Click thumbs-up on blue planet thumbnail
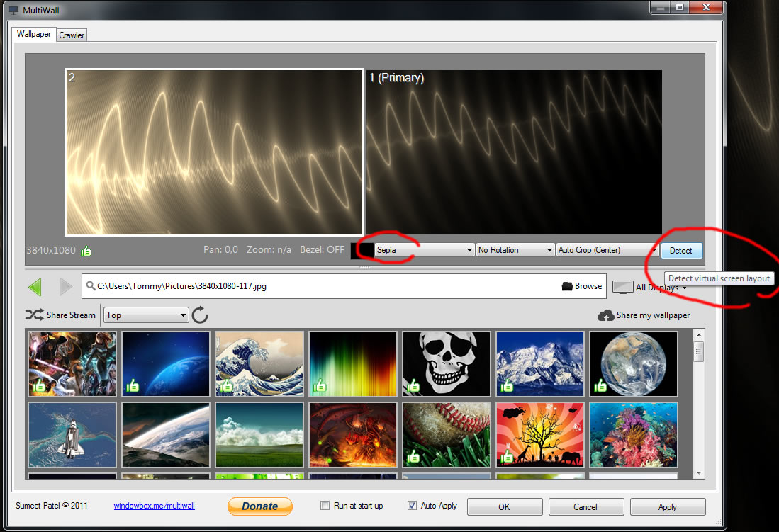Image resolution: width=779 pixels, height=532 pixels. coord(133,385)
